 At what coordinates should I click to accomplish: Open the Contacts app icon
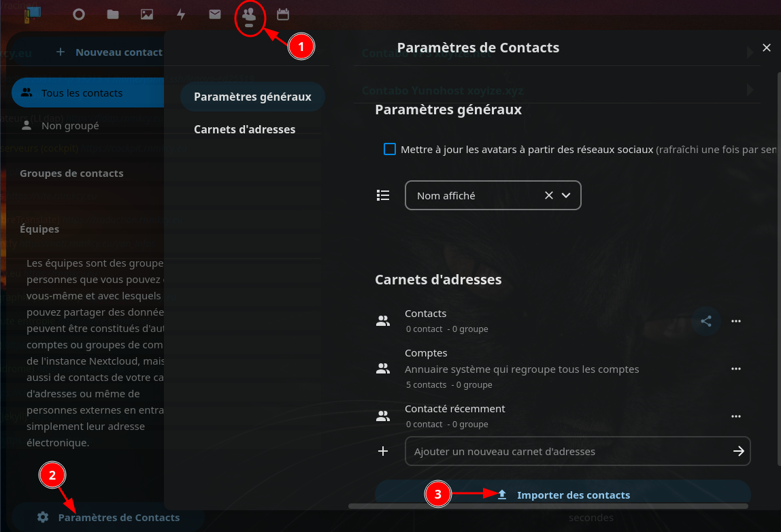(x=249, y=14)
